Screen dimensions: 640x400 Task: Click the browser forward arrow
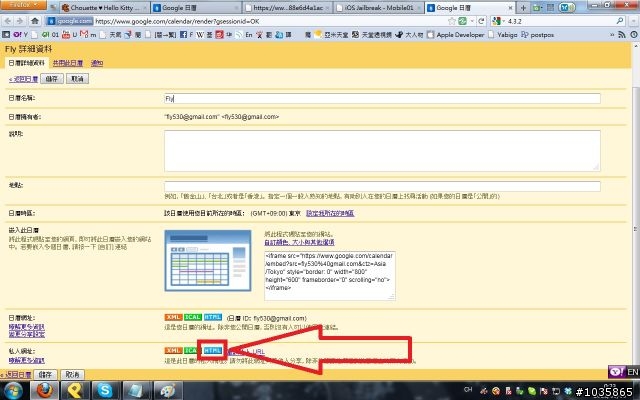tap(19, 21)
